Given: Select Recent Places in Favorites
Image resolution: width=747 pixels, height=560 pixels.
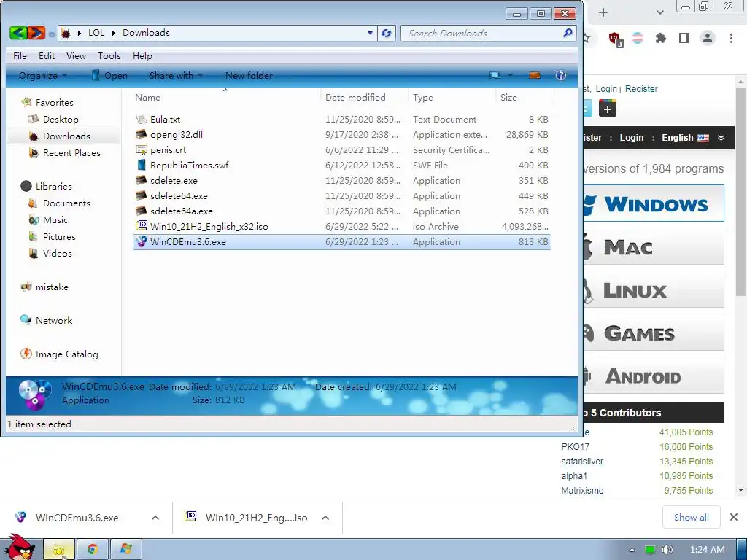Looking at the screenshot, I should (71, 153).
